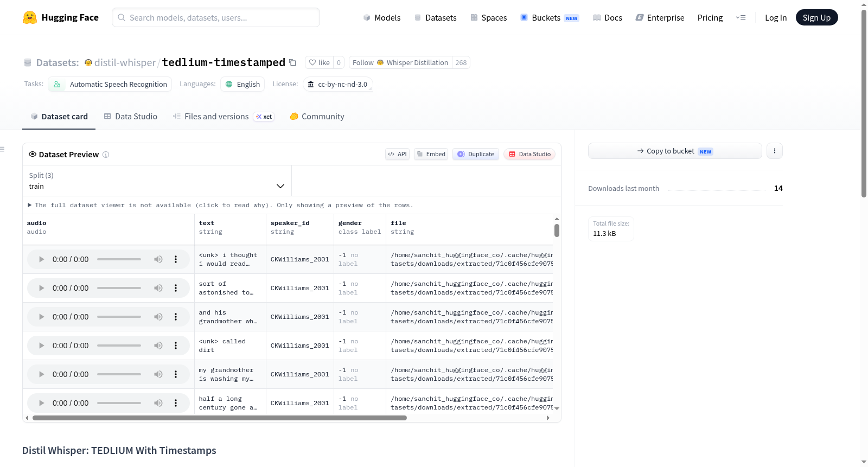Screen dimensions: 868x467
Task: Click the Dataset Preview info icon
Action: point(106,155)
